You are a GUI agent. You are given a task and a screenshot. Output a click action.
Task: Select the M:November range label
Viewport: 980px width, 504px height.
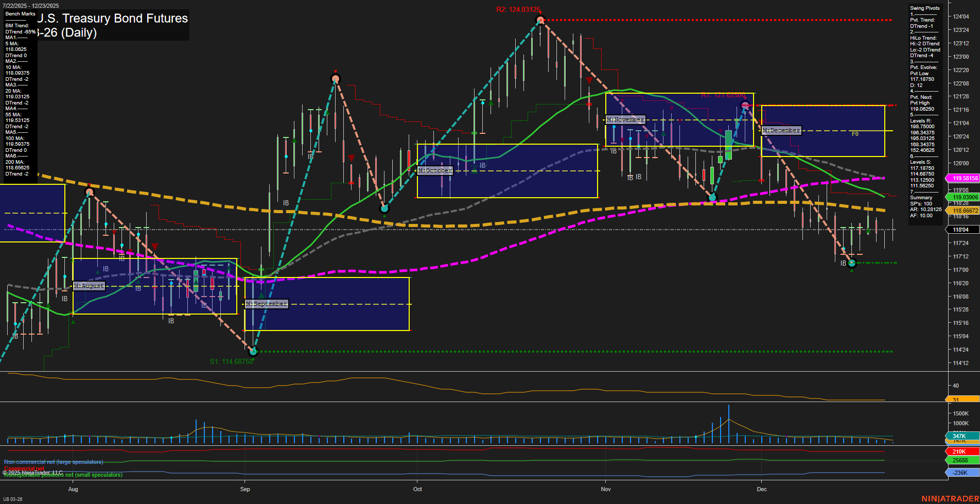(625, 119)
